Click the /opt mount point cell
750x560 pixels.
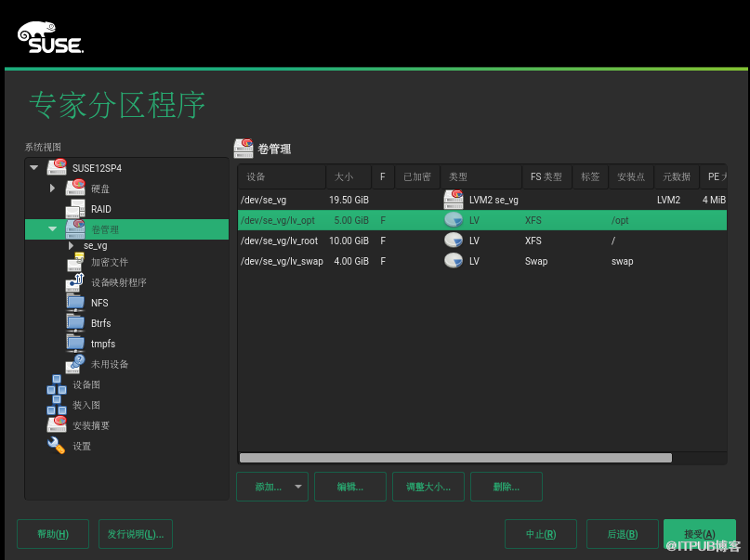620,220
